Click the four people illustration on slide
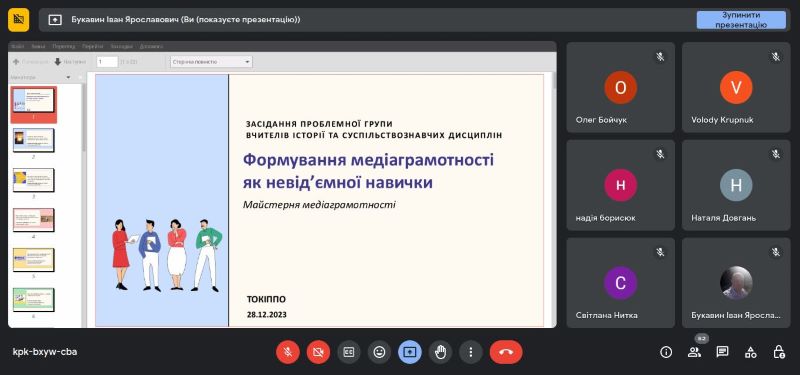The height and width of the screenshot is (375, 800). pyautogui.click(x=167, y=255)
